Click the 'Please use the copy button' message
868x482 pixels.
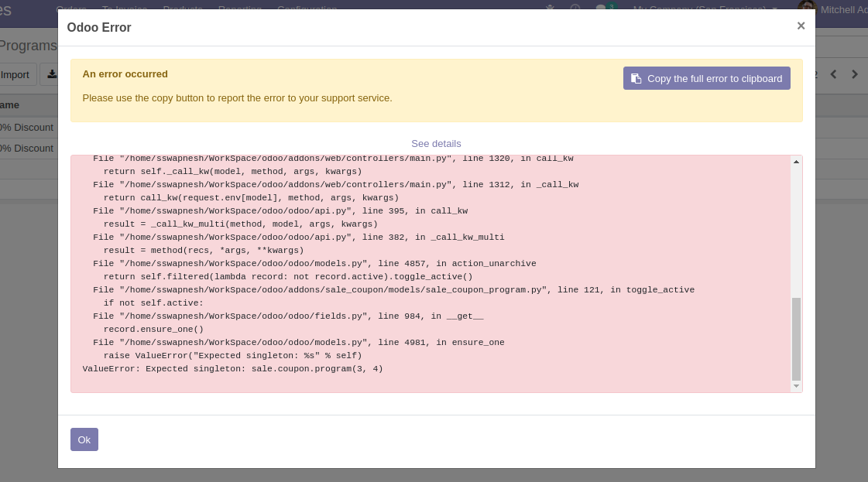(237, 98)
